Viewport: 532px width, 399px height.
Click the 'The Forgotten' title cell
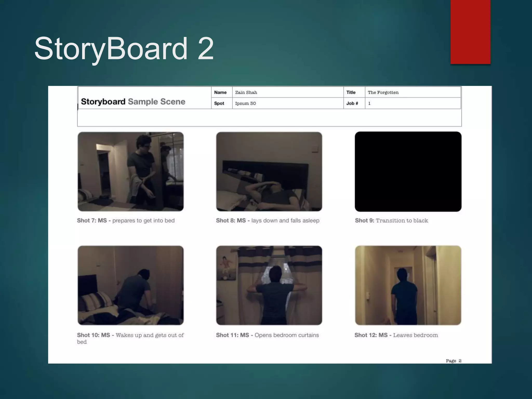tap(413, 92)
